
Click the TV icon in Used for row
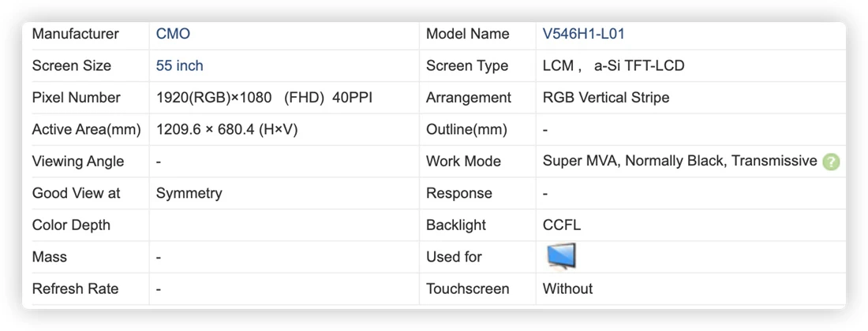point(561,256)
